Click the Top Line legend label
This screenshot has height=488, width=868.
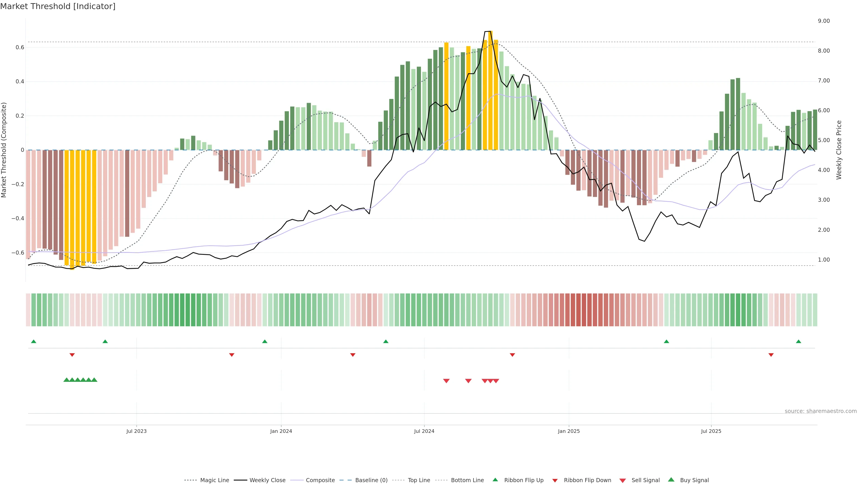coord(419,480)
